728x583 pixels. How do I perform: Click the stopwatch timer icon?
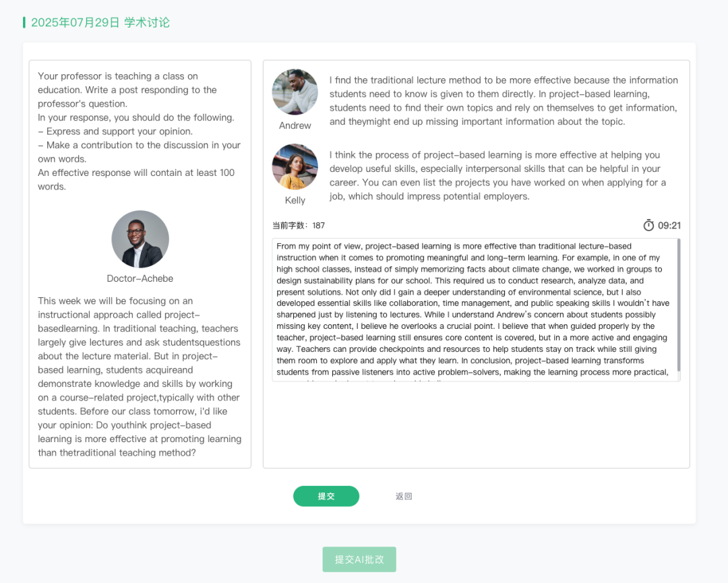coord(648,225)
